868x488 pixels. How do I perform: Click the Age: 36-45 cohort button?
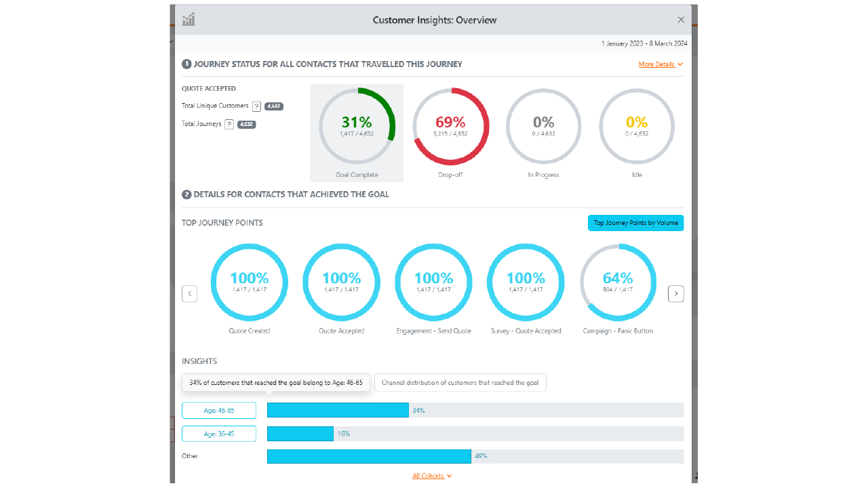pyautogui.click(x=219, y=434)
